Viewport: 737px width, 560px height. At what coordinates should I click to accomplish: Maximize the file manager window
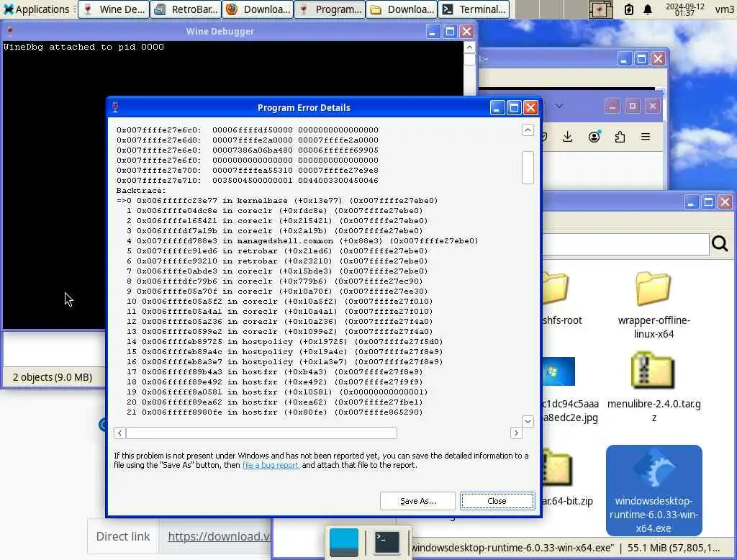coord(708,202)
